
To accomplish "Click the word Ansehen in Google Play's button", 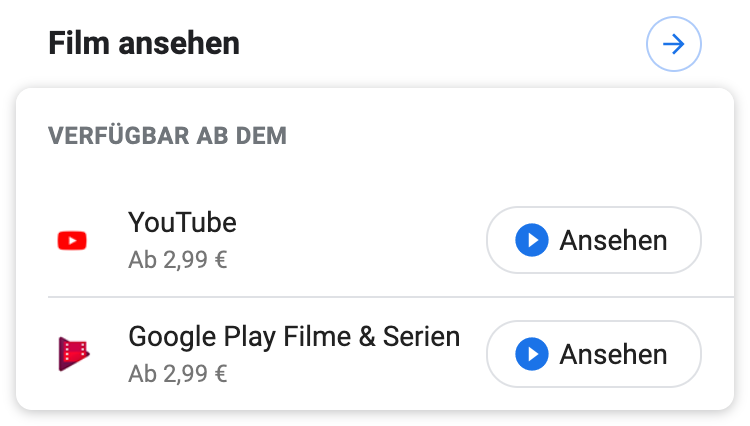I will [x=613, y=354].
